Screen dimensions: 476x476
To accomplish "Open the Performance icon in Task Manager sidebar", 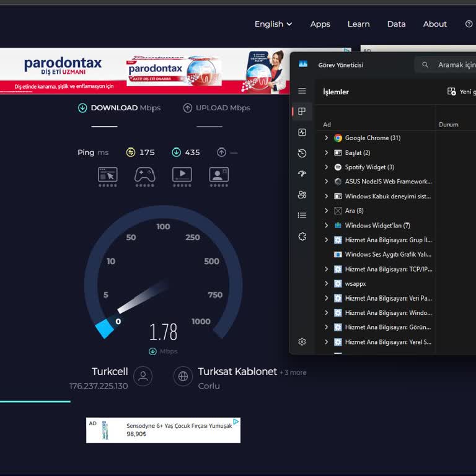I will [x=302, y=133].
